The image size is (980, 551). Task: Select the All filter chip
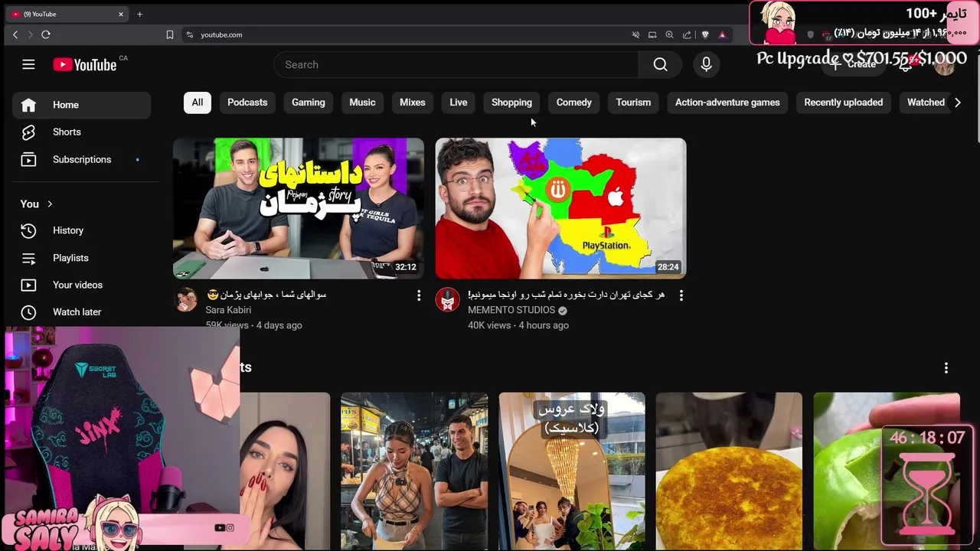click(x=198, y=103)
